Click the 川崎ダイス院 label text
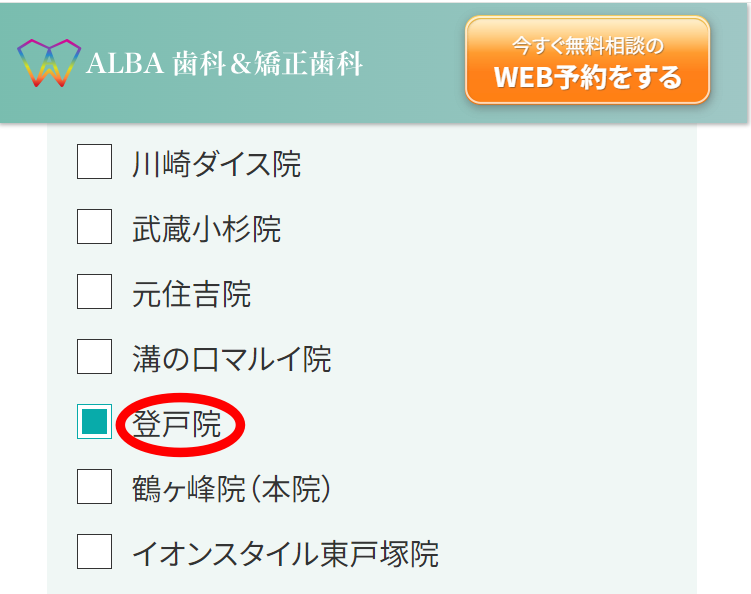The image size is (751, 594). (x=216, y=164)
